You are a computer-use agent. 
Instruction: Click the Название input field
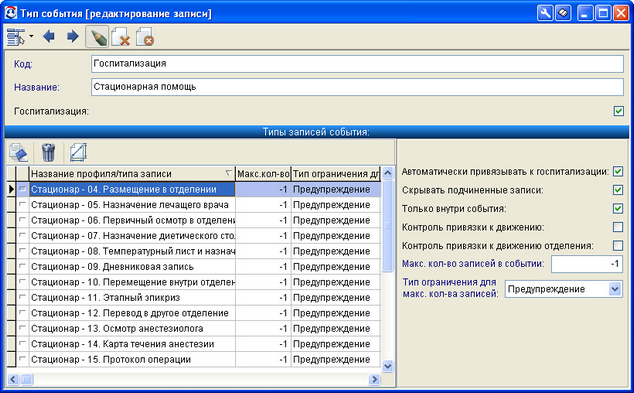357,87
